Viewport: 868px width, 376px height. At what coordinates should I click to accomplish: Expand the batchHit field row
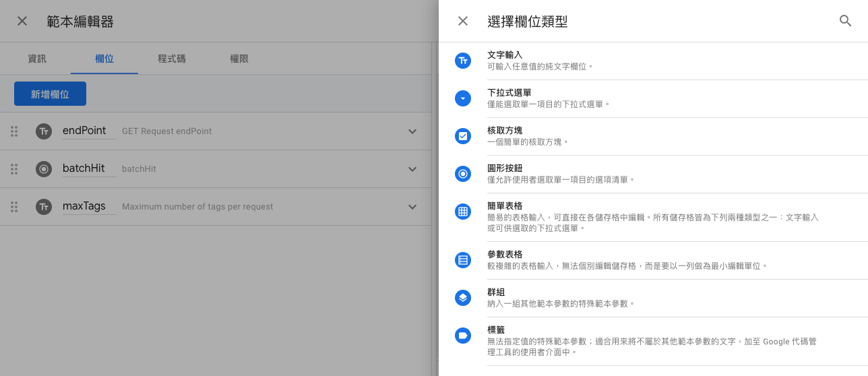click(x=412, y=169)
